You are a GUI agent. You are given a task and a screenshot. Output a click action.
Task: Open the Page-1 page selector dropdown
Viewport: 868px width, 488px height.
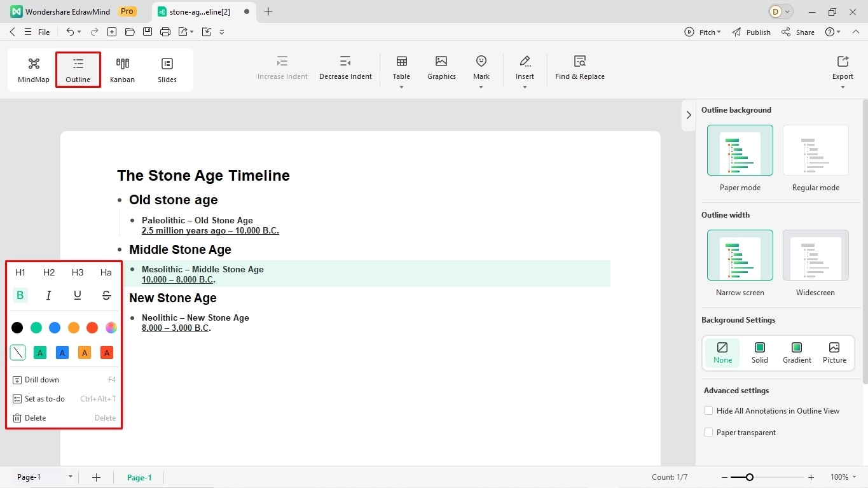click(70, 477)
